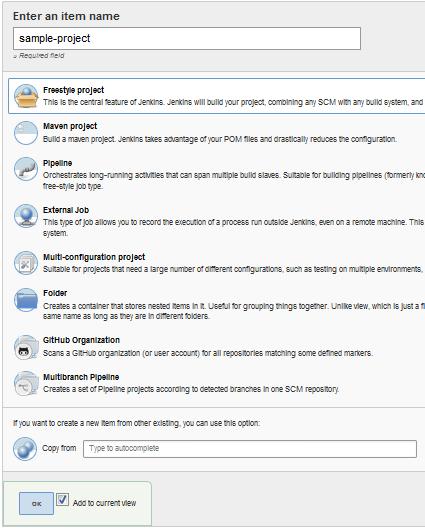Click the blue Folder icon
Image resolution: width=425 pixels, height=532 pixels.
pos(26,300)
